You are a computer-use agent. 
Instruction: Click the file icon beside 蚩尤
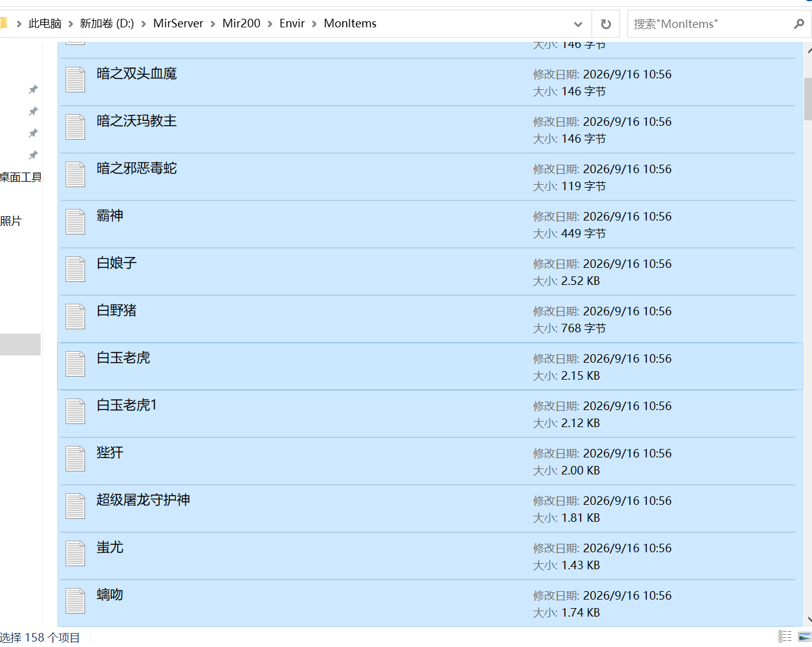75,553
